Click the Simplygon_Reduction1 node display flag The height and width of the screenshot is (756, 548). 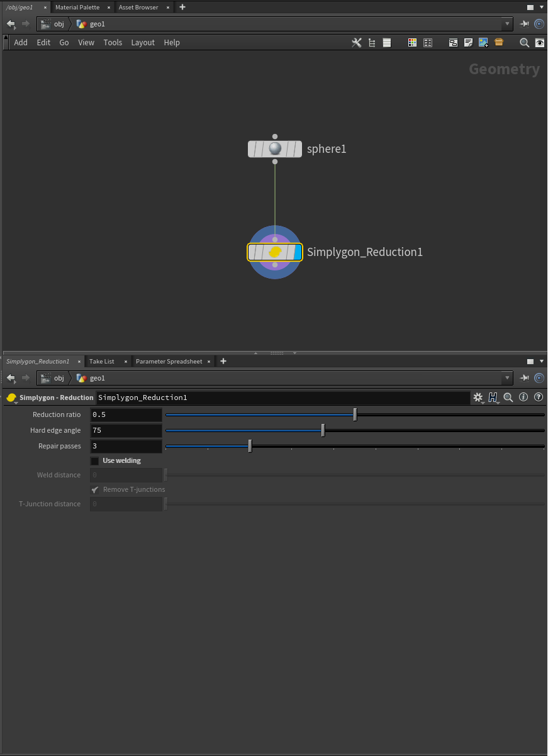coord(298,252)
